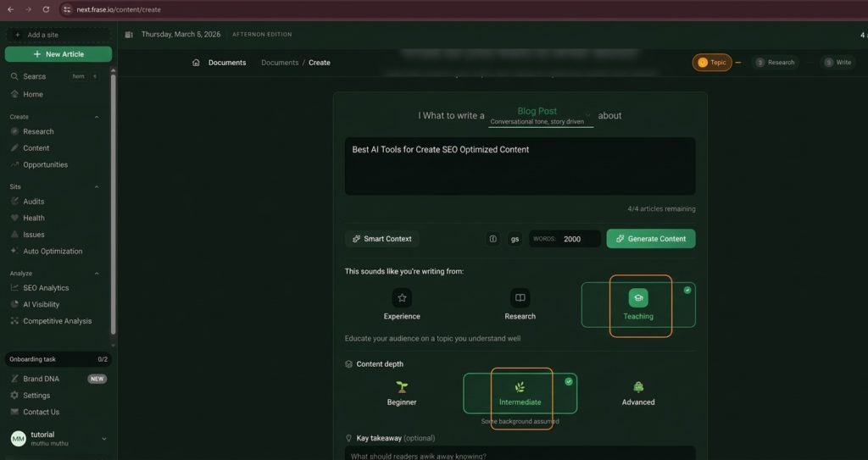Select the Write step
868x460 pixels.
click(837, 63)
